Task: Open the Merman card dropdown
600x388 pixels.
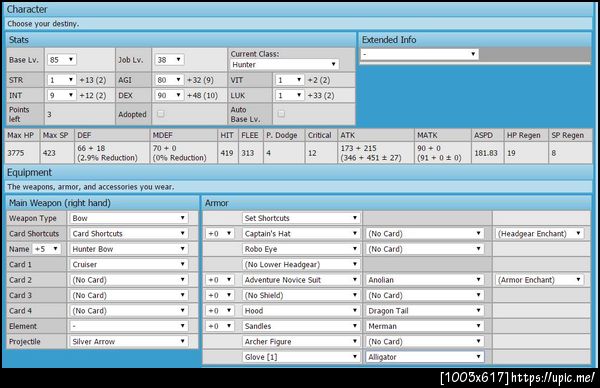Action: 425,326
